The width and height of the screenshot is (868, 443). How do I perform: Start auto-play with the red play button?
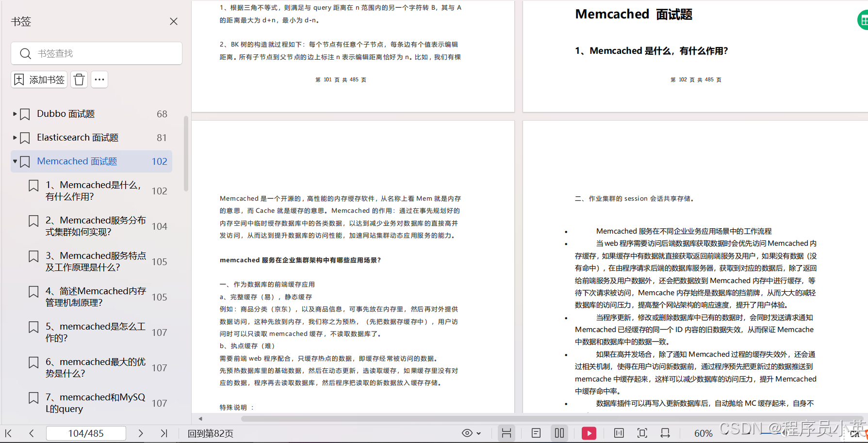tap(589, 433)
